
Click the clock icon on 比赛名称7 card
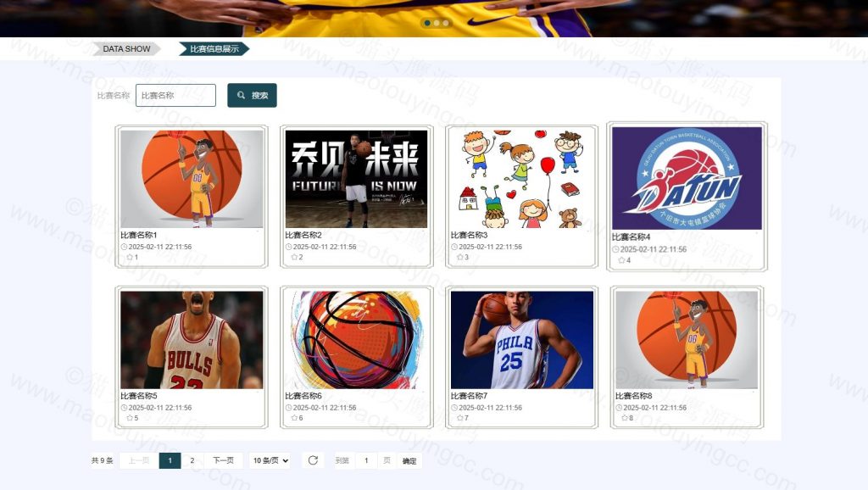tap(454, 408)
